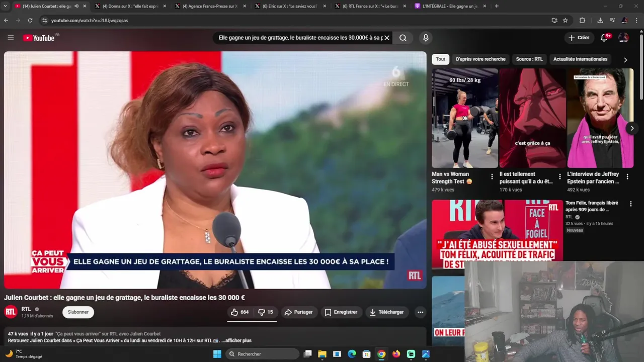Image resolution: width=644 pixels, height=362 pixels.
Task: Clear the YouTube search field text
Action: click(387, 38)
